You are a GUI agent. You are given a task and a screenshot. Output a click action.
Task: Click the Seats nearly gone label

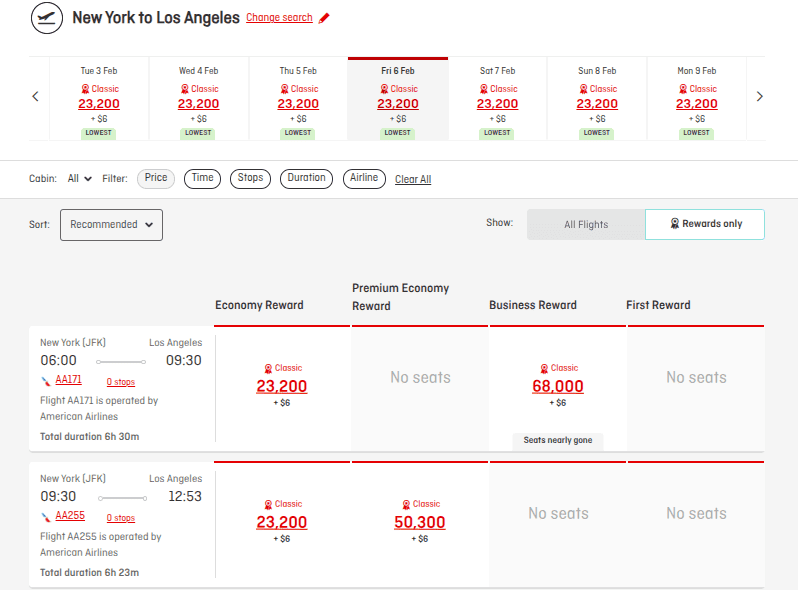[x=558, y=440]
